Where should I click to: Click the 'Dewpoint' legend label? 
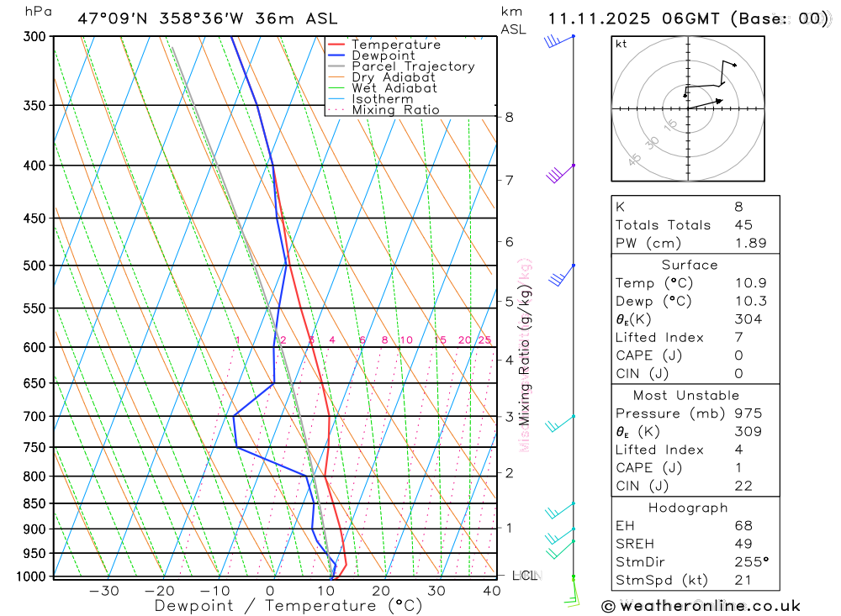[x=383, y=55]
